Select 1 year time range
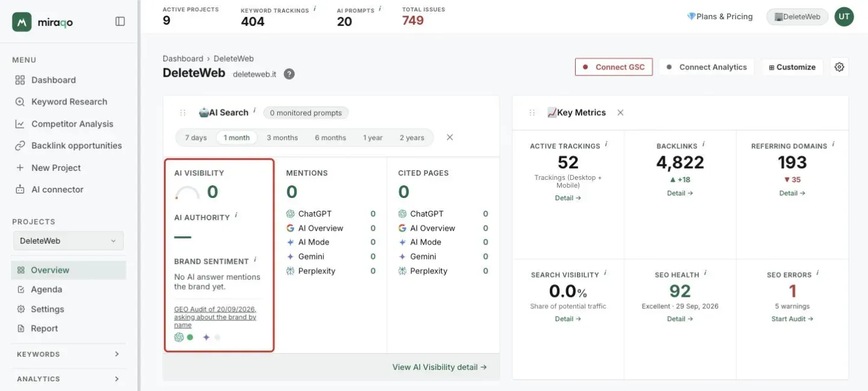 (373, 138)
